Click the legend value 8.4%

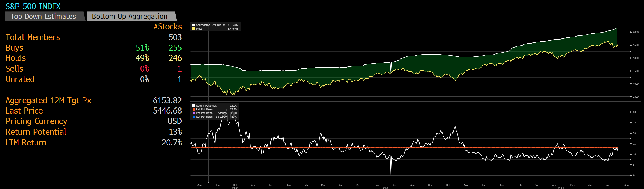[x=234, y=117]
